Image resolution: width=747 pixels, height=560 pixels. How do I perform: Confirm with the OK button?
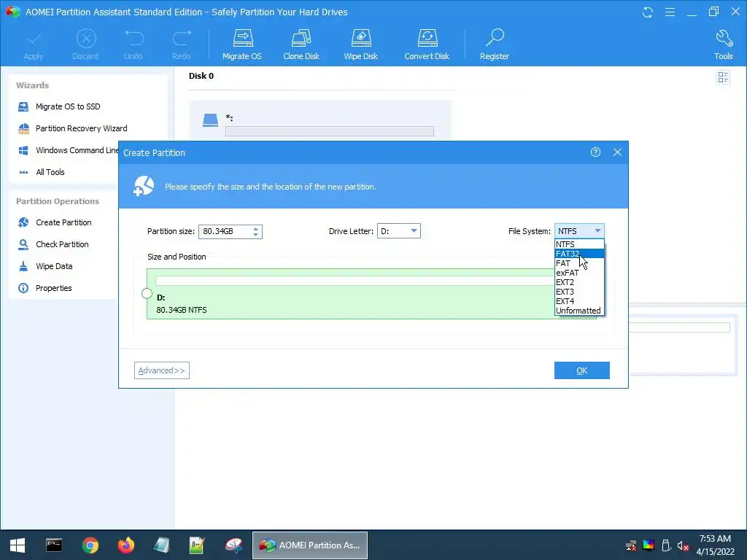[581, 370]
